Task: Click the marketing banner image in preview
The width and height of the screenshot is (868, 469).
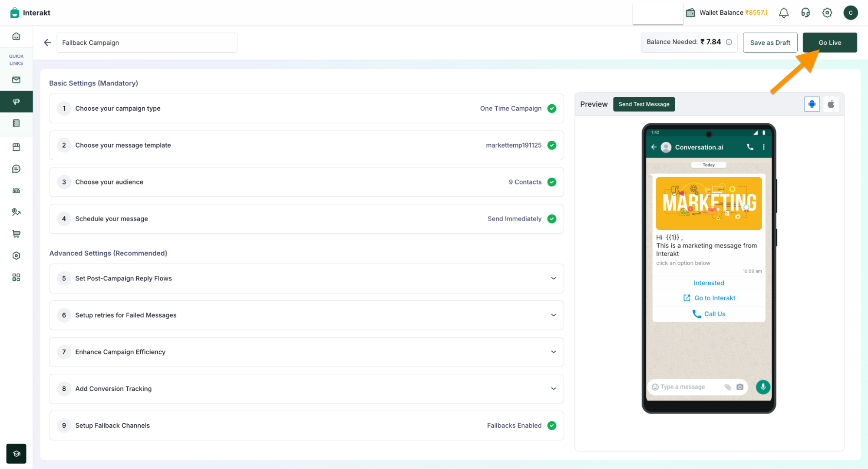Action: click(709, 203)
